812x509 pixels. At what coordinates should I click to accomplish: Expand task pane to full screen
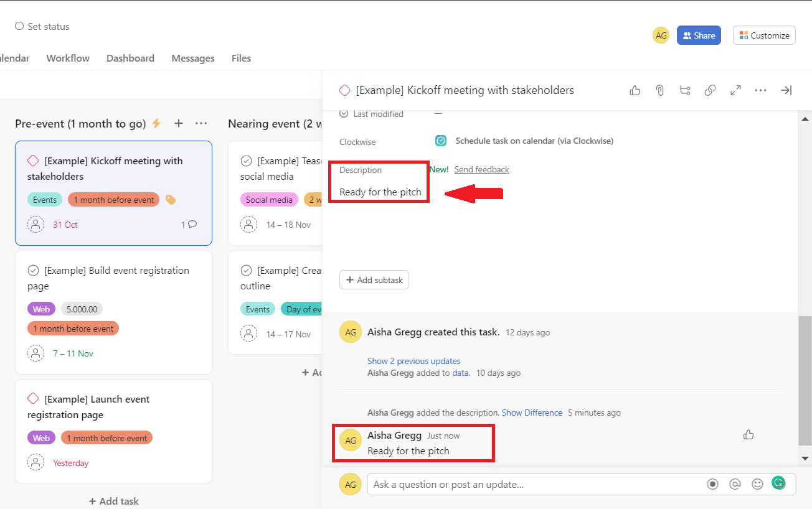pyautogui.click(x=735, y=90)
